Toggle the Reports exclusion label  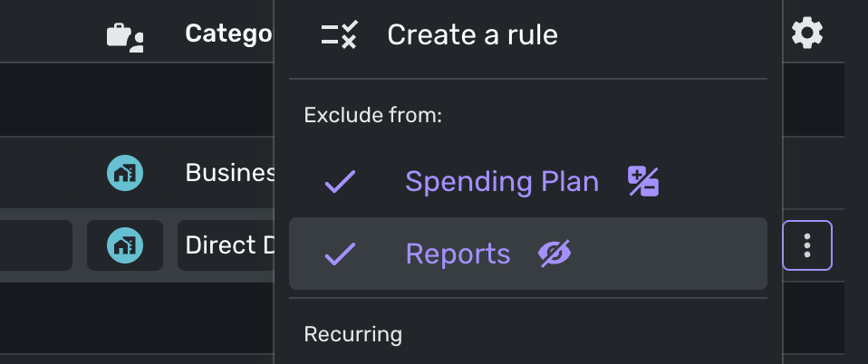(x=458, y=254)
